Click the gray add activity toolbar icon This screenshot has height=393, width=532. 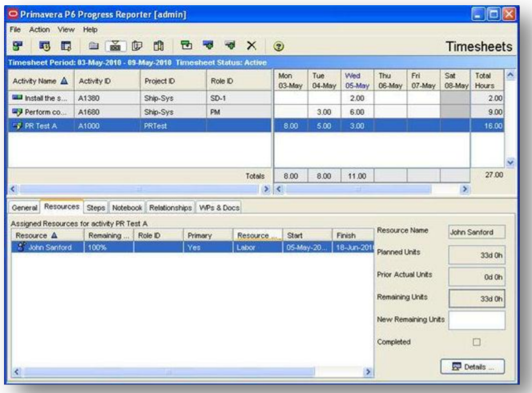tap(230, 44)
